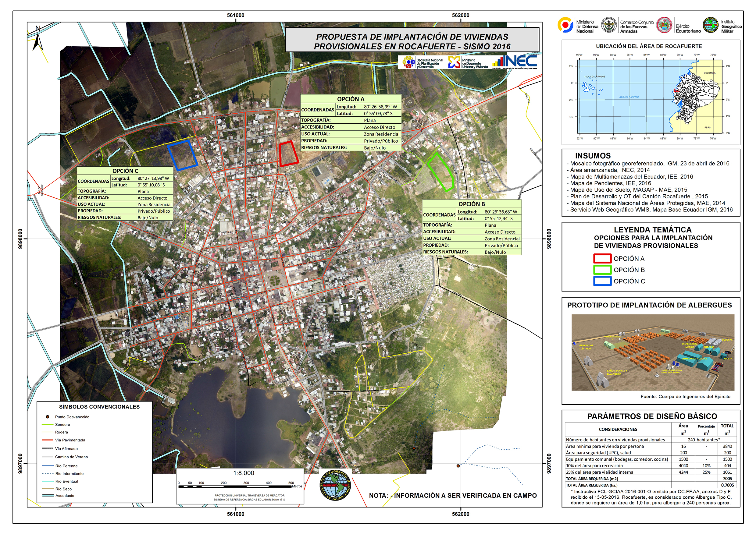Click the Punto Desvanecido legend symbol
Viewport: 756px width, 534px height.
tap(48, 416)
